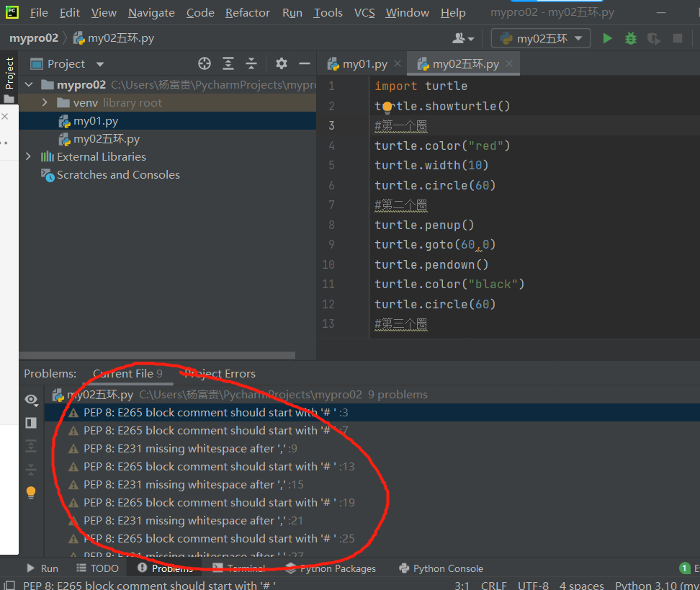Select E265 block comment warning for line 7
Screen dimensions: 700x590
point(372,431)
